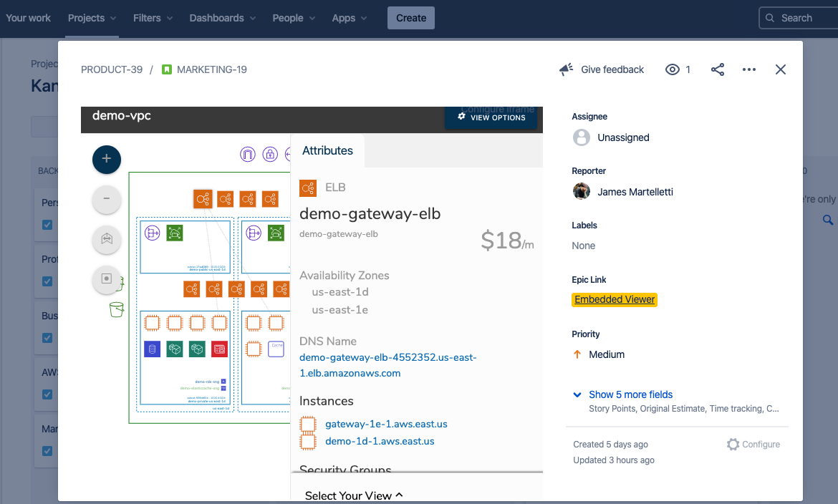This screenshot has width=838, height=504.
Task: Toggle the checkbox on the Pers card
Action: click(x=47, y=224)
